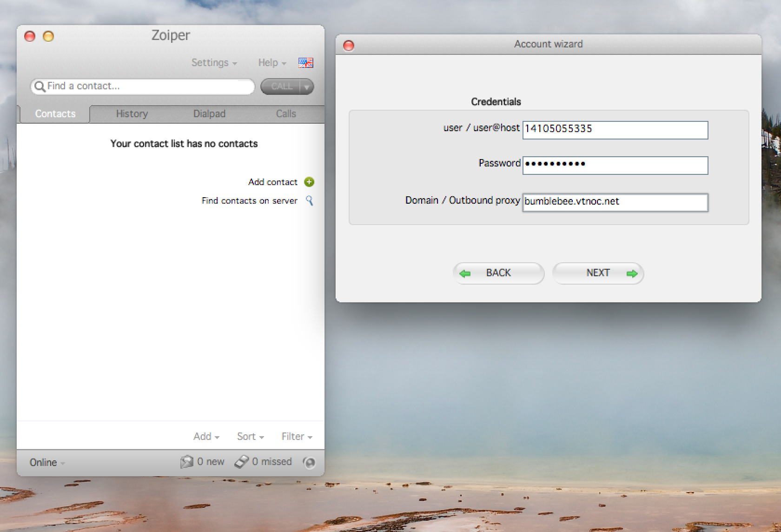
Task: Click the CALL button
Action: [281, 86]
